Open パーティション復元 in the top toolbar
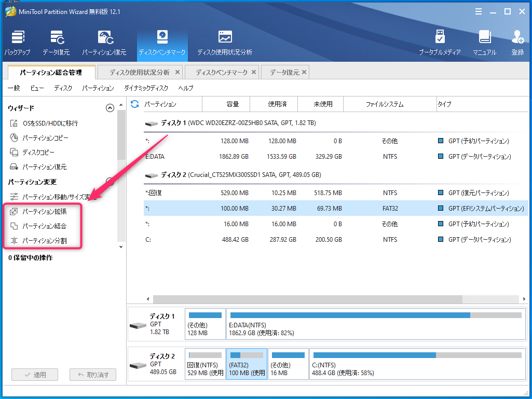 [104, 43]
